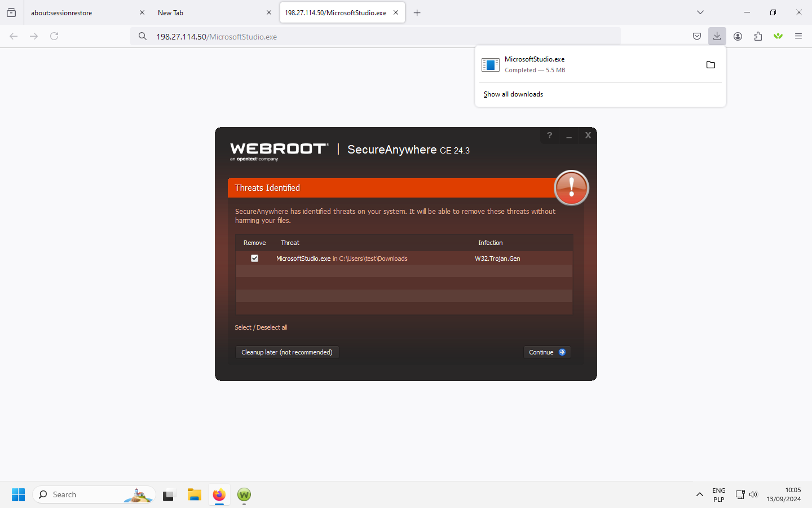This screenshot has width=812, height=508.
Task: Reload the current page
Action: (x=54, y=36)
